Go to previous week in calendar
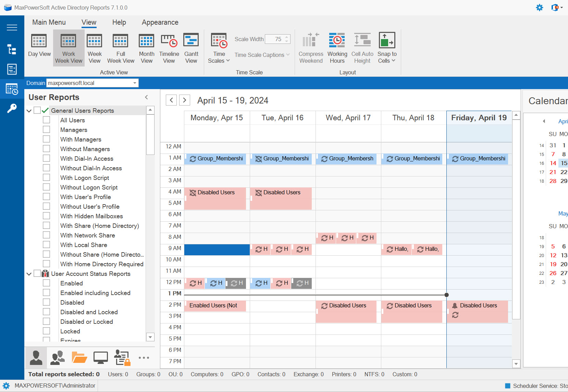Image resolution: width=568 pixels, height=392 pixels. (171, 100)
